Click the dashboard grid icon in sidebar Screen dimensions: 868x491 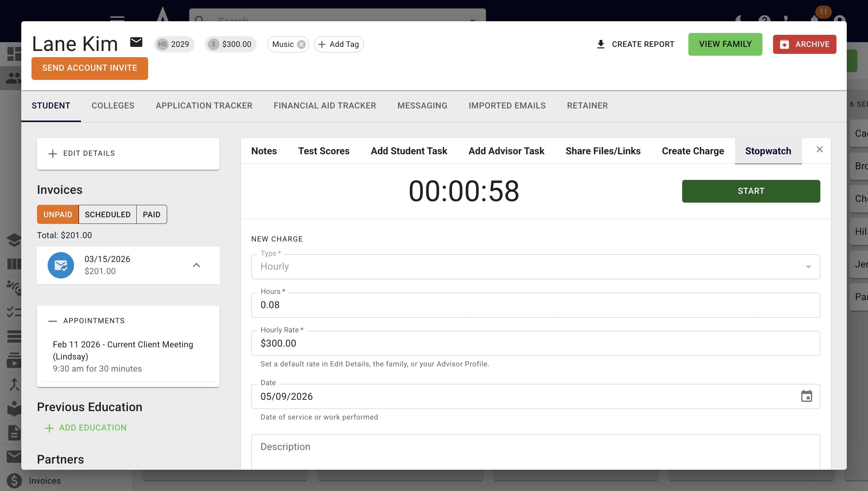[14, 54]
